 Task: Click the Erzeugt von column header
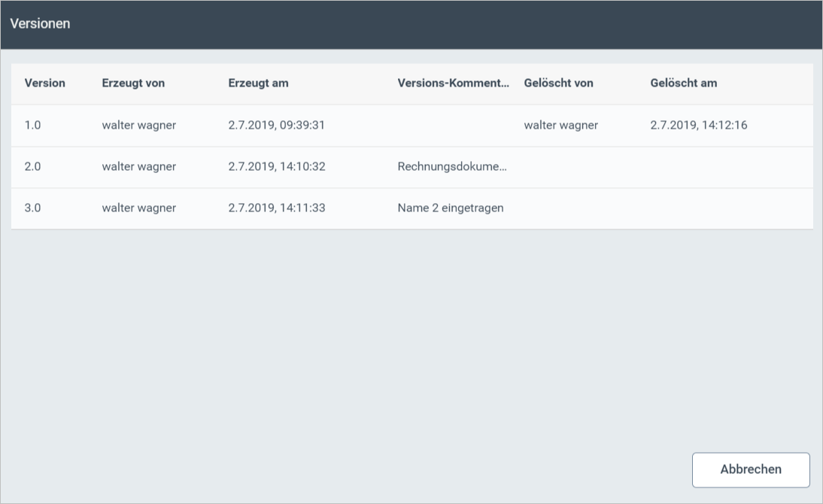[133, 83]
